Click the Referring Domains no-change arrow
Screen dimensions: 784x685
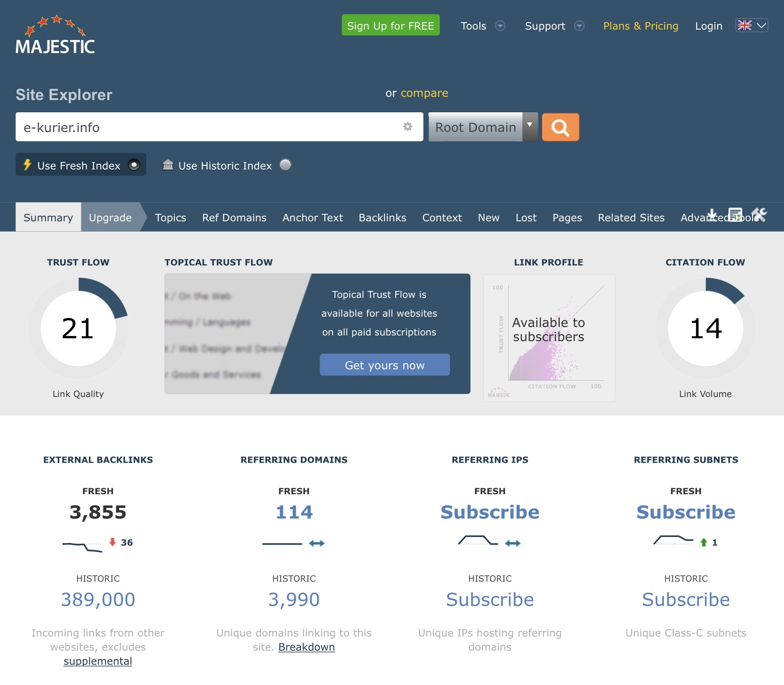pyautogui.click(x=317, y=543)
